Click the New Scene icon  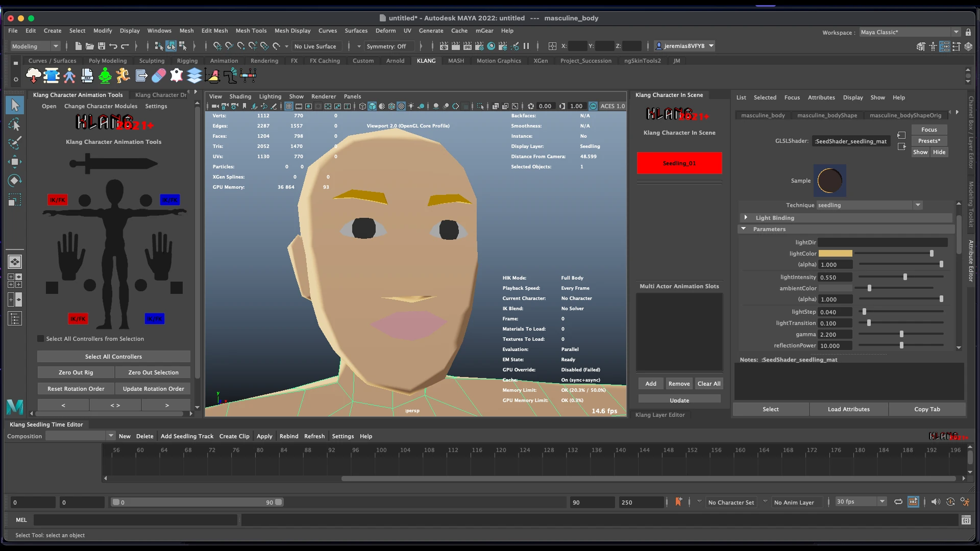coord(78,46)
